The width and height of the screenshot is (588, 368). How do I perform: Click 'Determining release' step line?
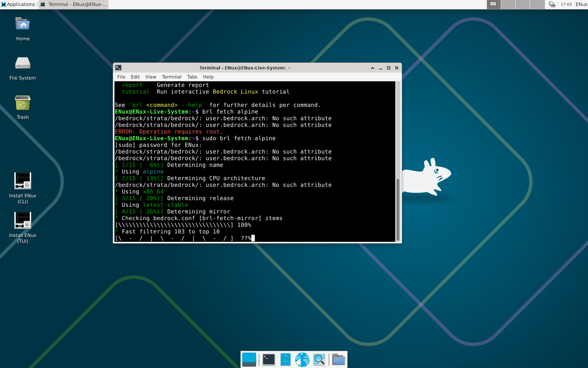(x=174, y=198)
